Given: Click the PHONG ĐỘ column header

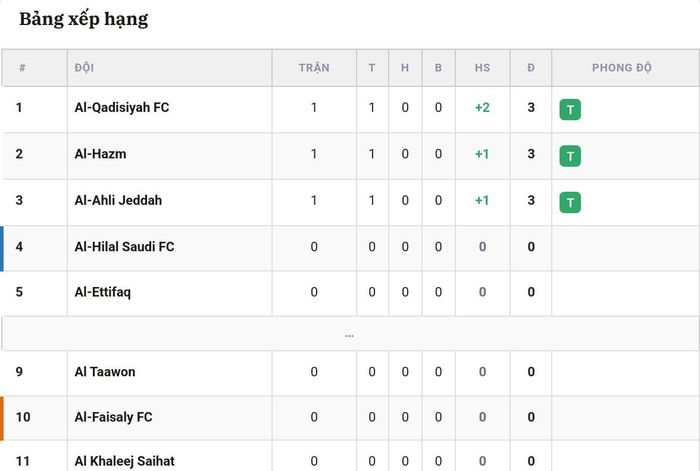Looking at the screenshot, I should pyautogui.click(x=621, y=68).
